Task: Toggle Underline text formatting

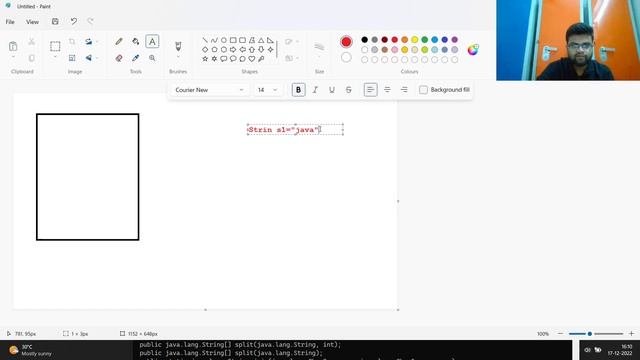Action: click(x=332, y=90)
